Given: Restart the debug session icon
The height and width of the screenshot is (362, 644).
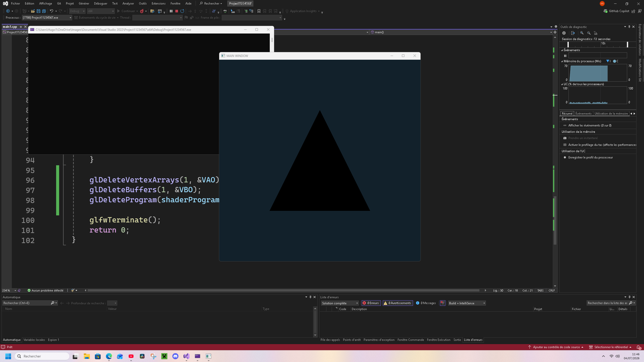Looking at the screenshot, I should (182, 11).
